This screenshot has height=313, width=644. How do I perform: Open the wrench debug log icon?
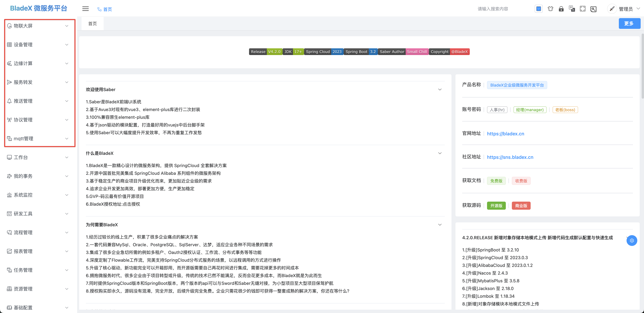(x=593, y=9)
